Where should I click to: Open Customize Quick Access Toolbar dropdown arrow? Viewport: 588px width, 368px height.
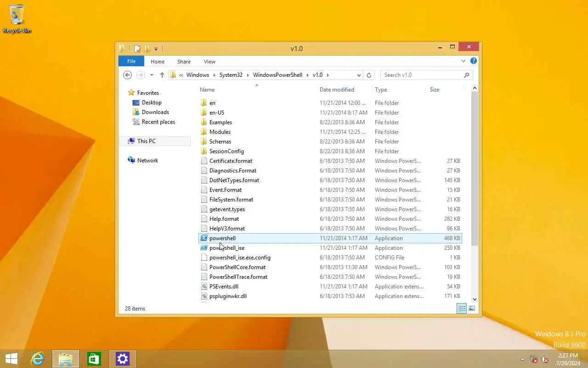tap(156, 49)
